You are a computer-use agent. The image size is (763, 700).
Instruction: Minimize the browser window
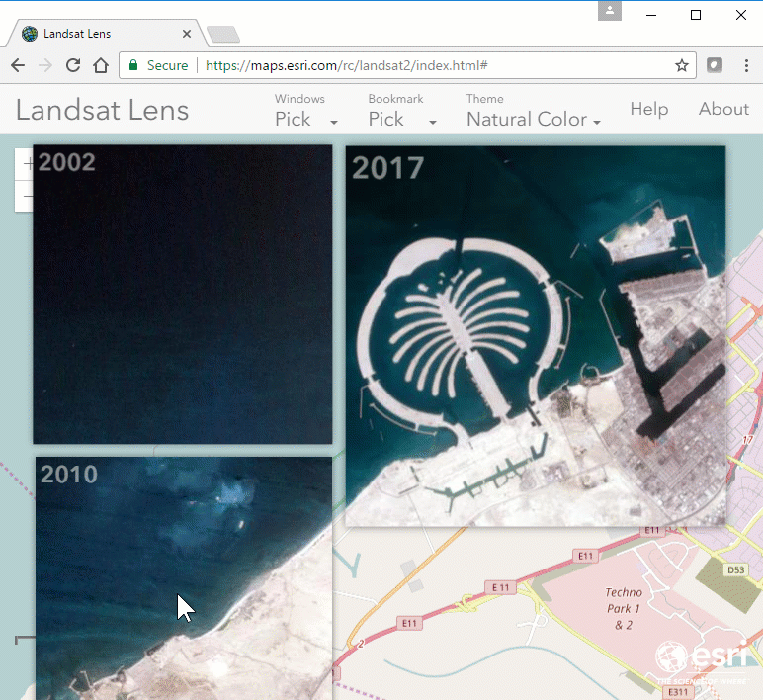click(x=651, y=15)
